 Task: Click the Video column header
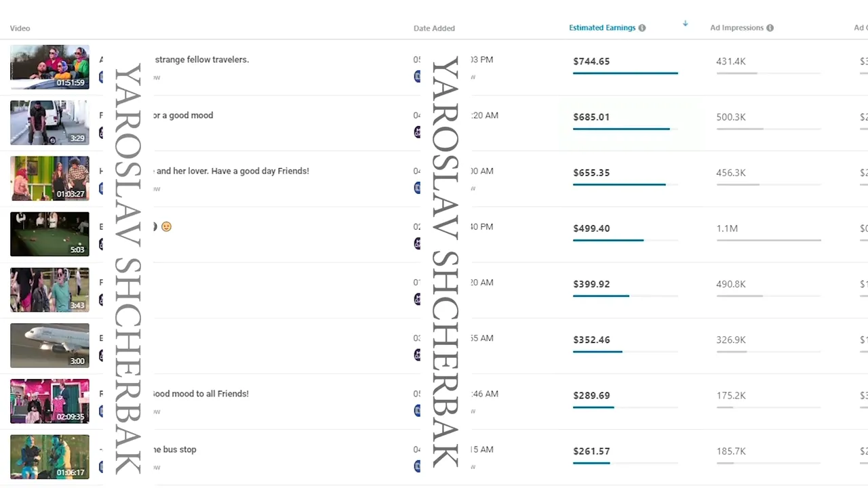click(20, 28)
